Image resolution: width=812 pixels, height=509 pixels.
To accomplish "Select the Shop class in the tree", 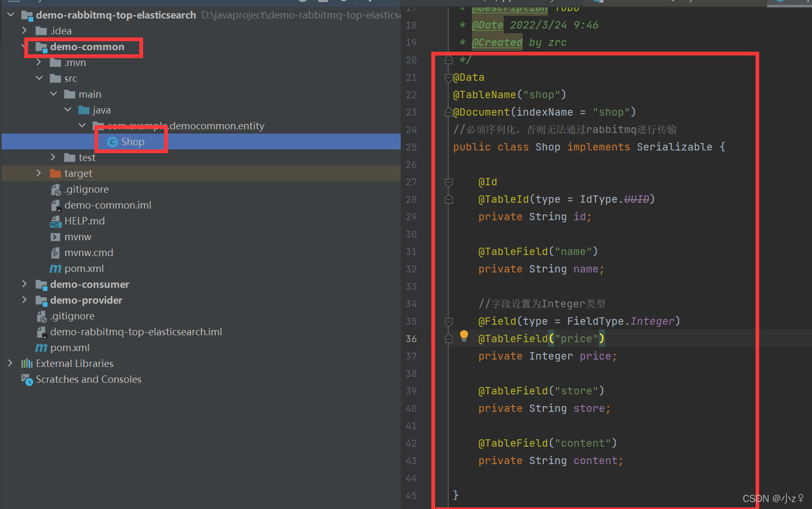I will tap(201, 142).
